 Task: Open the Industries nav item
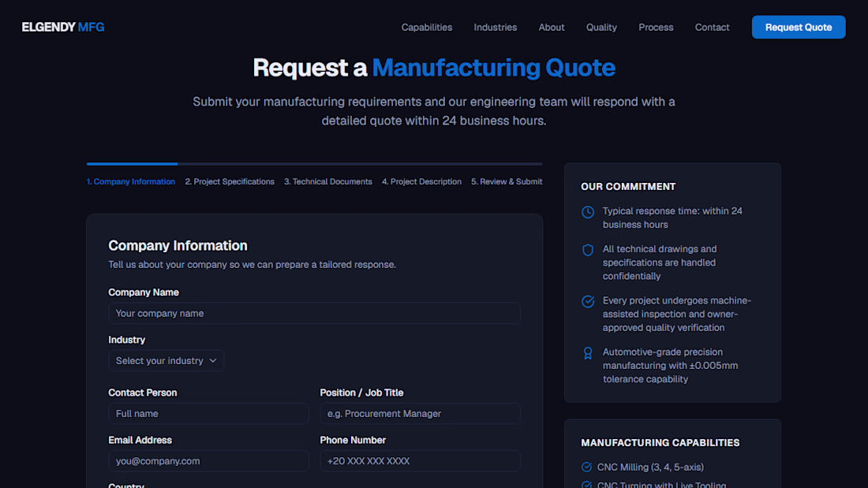pyautogui.click(x=496, y=27)
